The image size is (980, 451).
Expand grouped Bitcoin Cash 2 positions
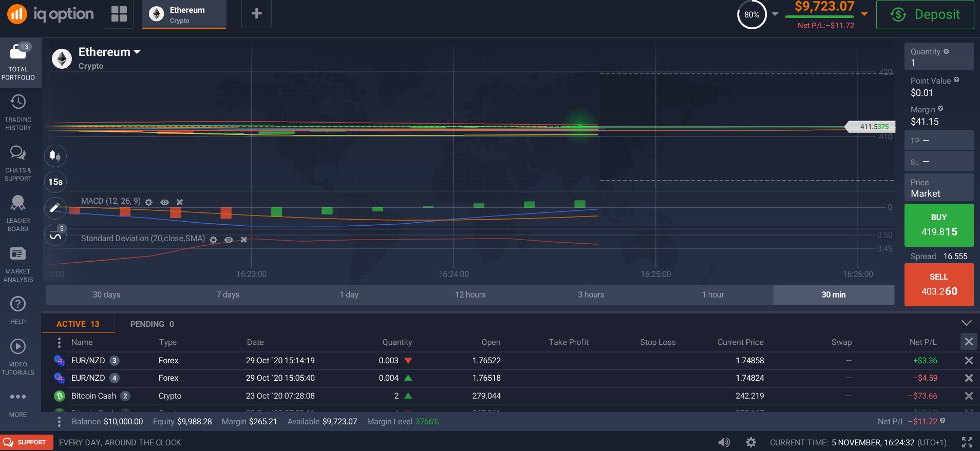(125, 396)
